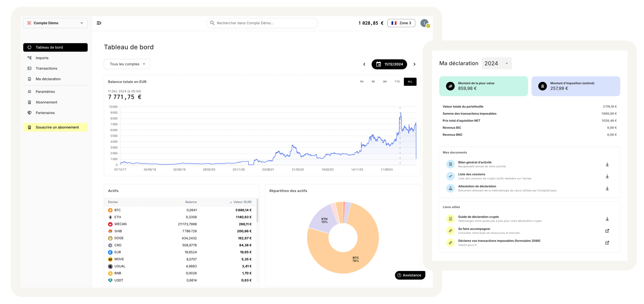Switch the chart to YTD view
The width and height of the screenshot is (644, 304).
click(x=397, y=81)
